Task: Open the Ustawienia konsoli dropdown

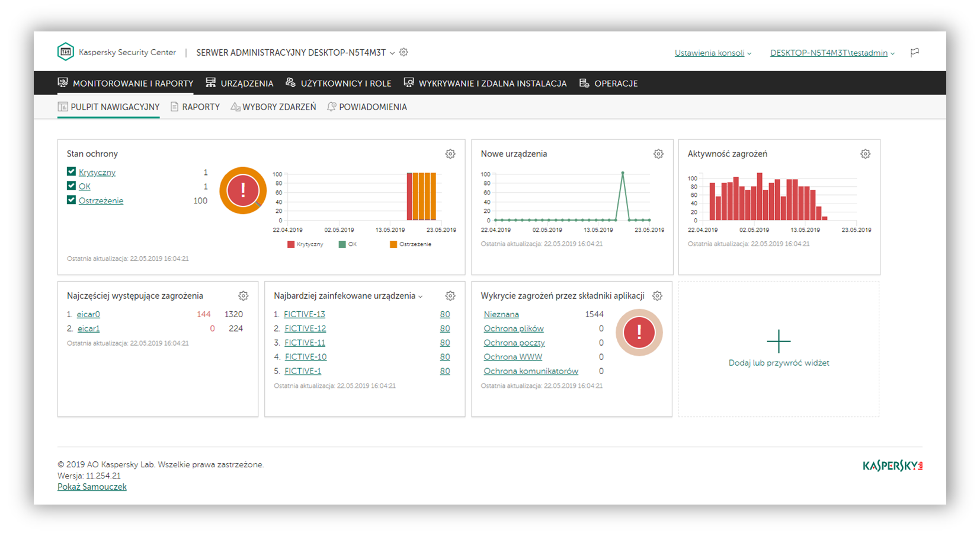Action: [713, 53]
